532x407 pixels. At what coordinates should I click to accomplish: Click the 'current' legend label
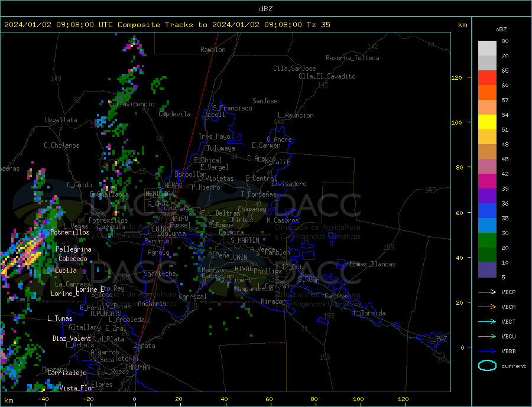(x=514, y=366)
